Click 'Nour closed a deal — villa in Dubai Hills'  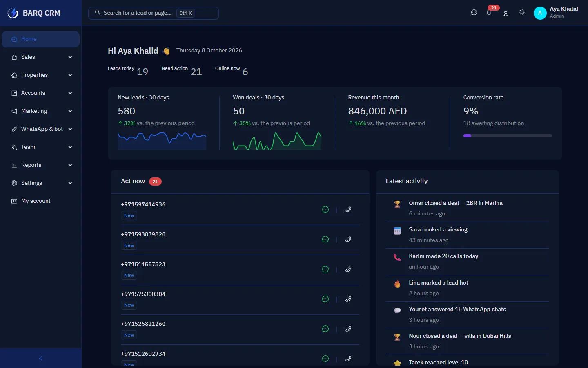[x=460, y=336]
